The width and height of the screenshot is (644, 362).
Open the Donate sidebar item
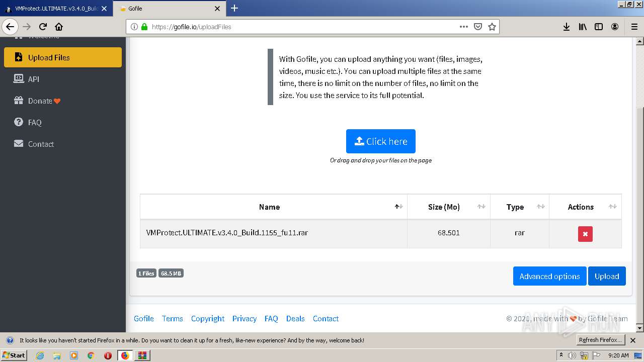63,101
